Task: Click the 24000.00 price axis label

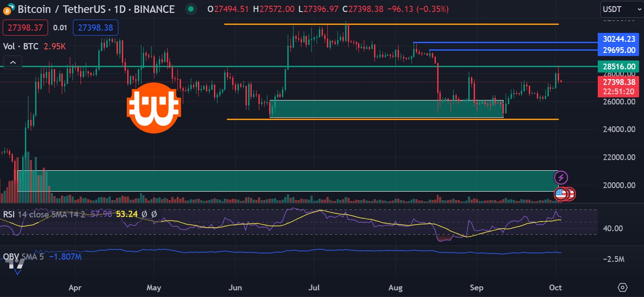Action: point(619,130)
